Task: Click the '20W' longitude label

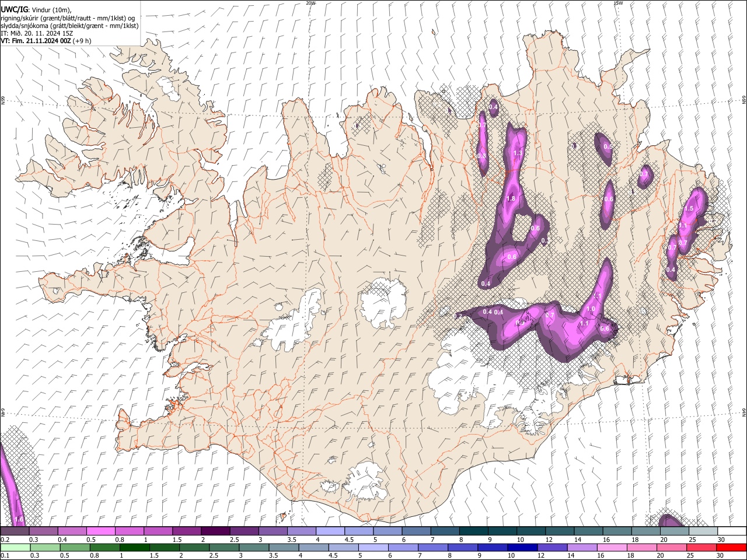Action: click(x=310, y=3)
